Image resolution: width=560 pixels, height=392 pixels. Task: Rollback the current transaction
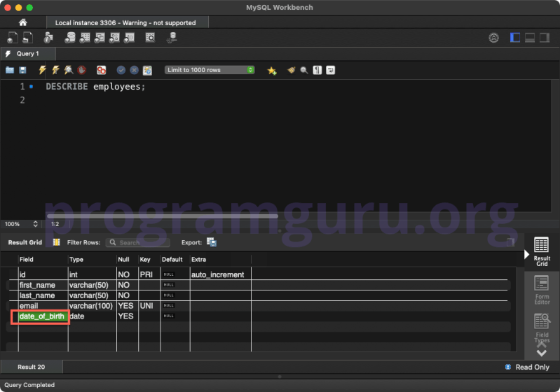click(x=134, y=70)
